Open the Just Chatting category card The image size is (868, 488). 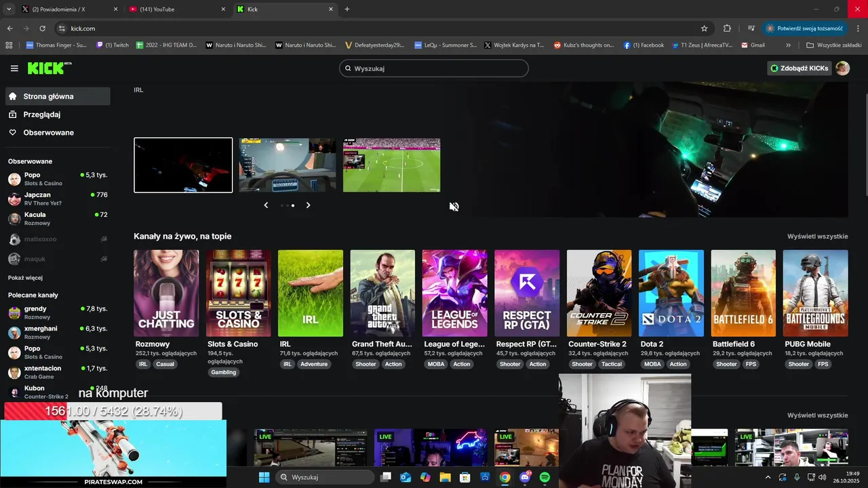(x=166, y=293)
